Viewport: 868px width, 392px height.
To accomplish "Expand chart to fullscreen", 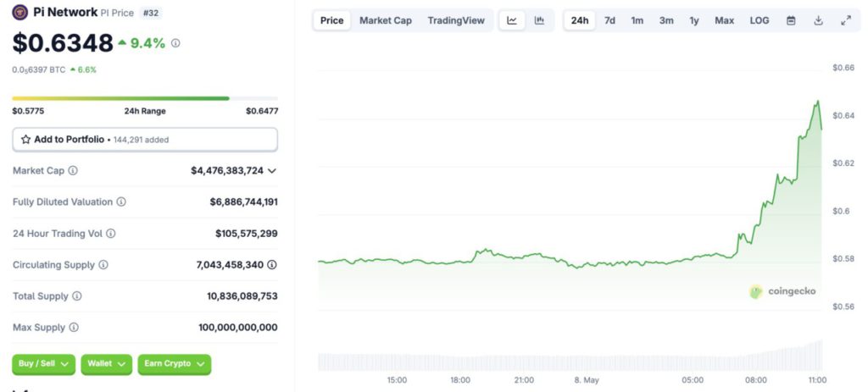I will pos(845,20).
